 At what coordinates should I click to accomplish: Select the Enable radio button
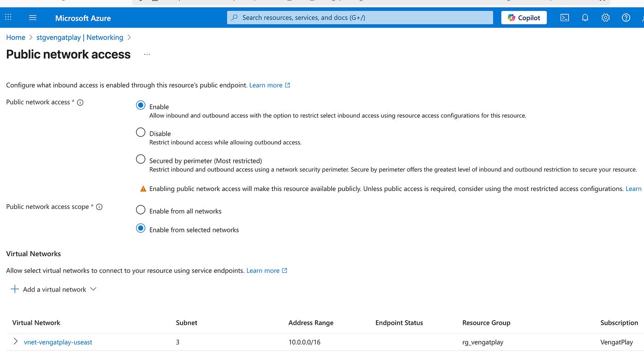coord(141,105)
